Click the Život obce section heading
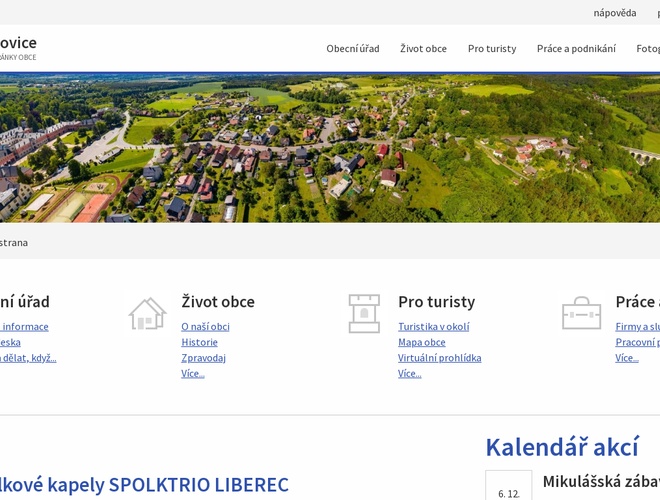Screen dimensions: 660x500 pyautogui.click(x=217, y=301)
